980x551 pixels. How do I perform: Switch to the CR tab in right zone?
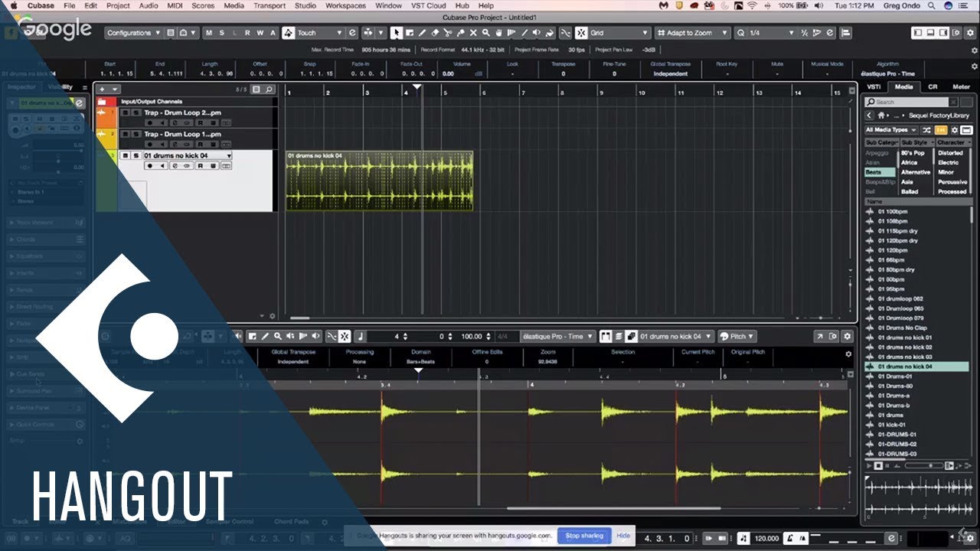coord(933,86)
